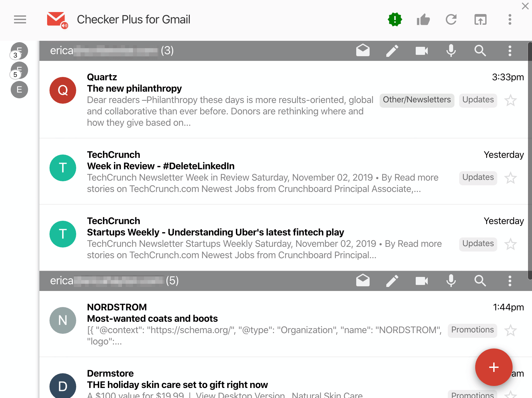Screen dimensions: 532x398
Task: Click the thumbs up icon
Action: (423, 20)
